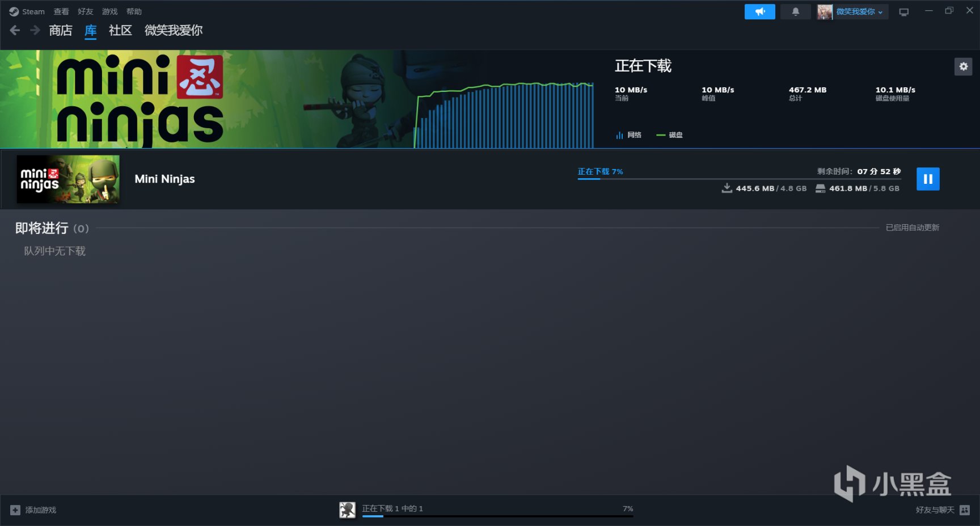Click the downloaded size download icon
This screenshot has height=526, width=980.
click(727, 188)
